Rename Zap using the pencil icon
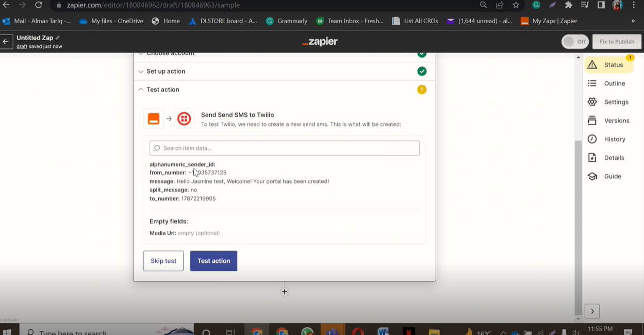644x335 pixels. pyautogui.click(x=58, y=38)
